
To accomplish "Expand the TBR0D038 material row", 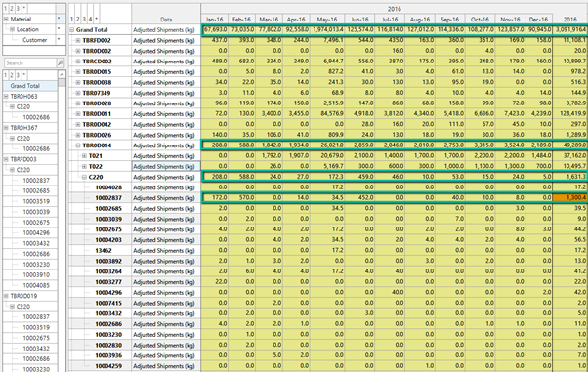I will [x=78, y=82].
